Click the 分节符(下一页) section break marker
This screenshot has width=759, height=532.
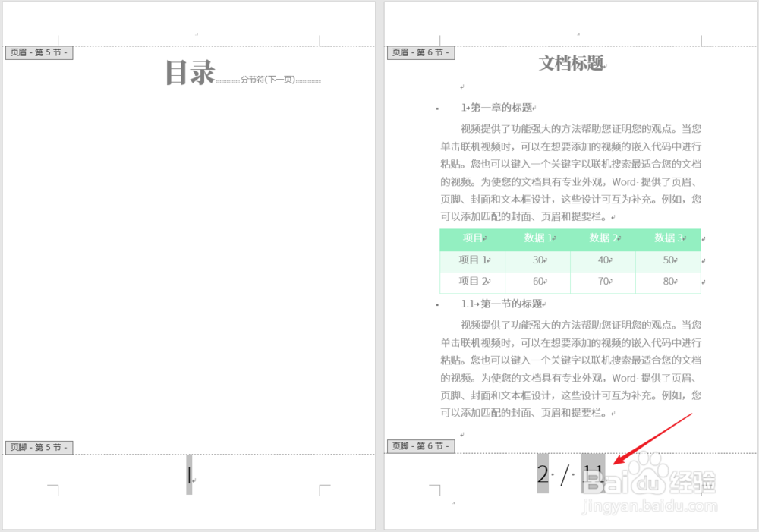pyautogui.click(x=268, y=80)
